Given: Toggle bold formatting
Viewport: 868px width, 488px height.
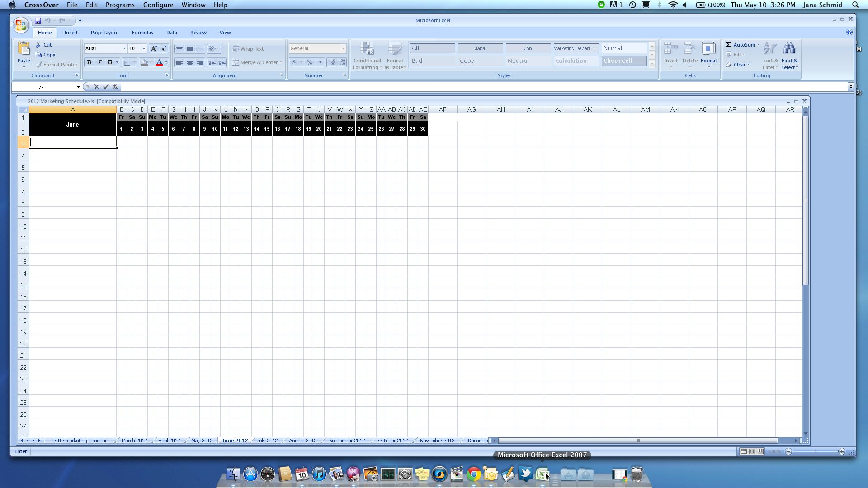Looking at the screenshot, I should [x=90, y=62].
